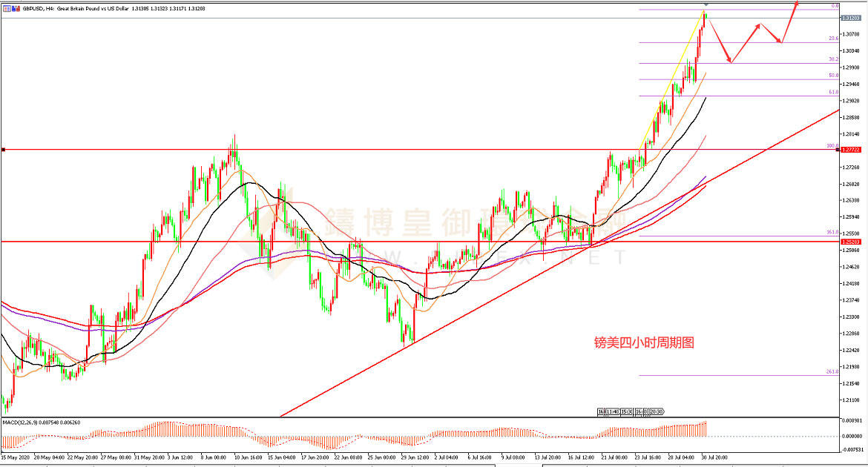Select the Fibonacci 50.0 level label
Screen dimensions: 868x467
click(x=833, y=76)
